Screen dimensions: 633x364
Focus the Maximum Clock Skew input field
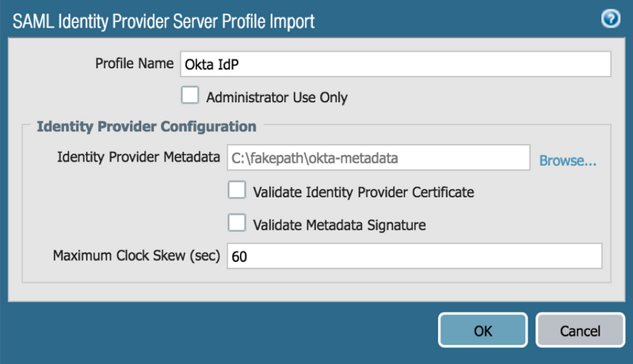414,256
